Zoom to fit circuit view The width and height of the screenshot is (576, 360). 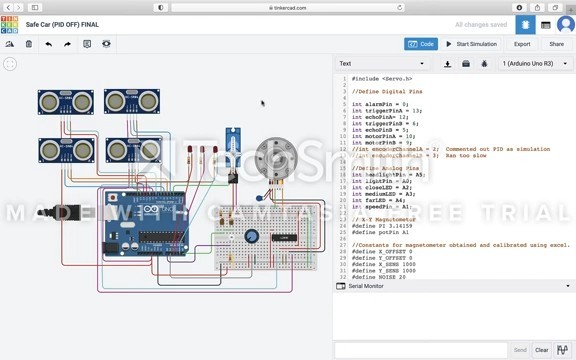pyautogui.click(x=10, y=64)
